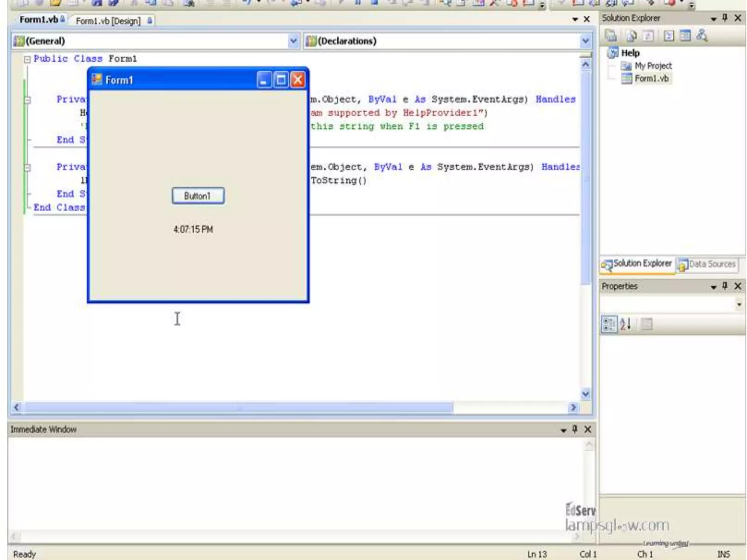The width and height of the screenshot is (747, 560).
Task: Click the green 'when F1 is pressed' comment
Action: click(x=431, y=127)
